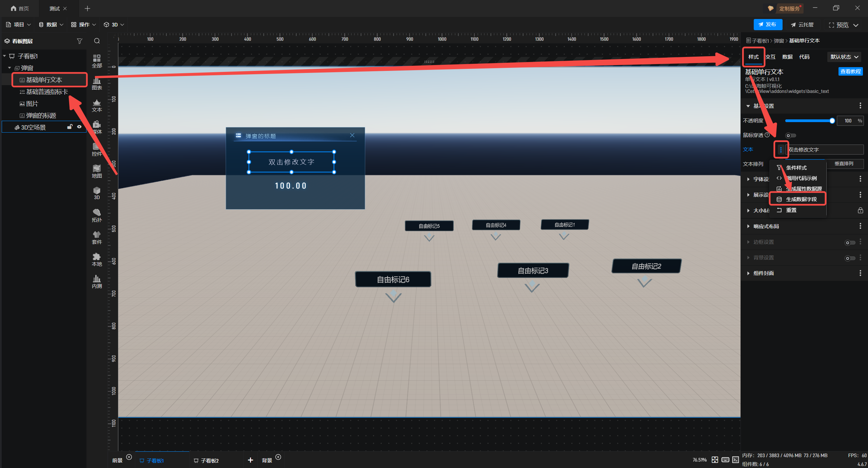Toggle visibility eye of 3D空场景 layer
868x468 pixels.
(x=79, y=127)
